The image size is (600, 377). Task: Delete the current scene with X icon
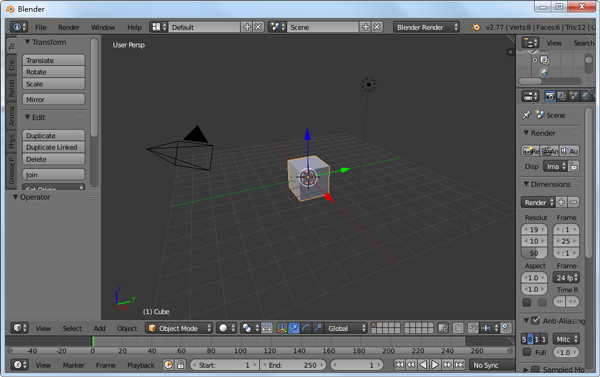coord(377,27)
